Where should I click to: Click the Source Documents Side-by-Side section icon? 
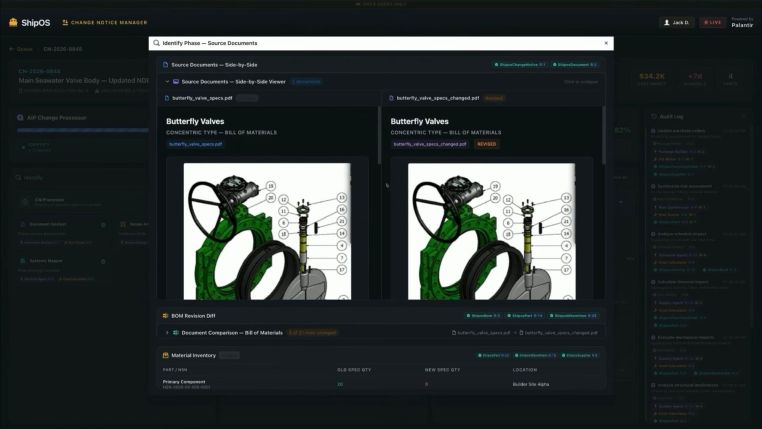pos(165,64)
